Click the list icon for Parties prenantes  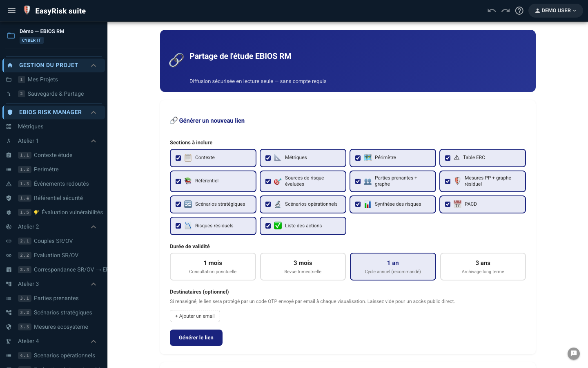pos(9,298)
